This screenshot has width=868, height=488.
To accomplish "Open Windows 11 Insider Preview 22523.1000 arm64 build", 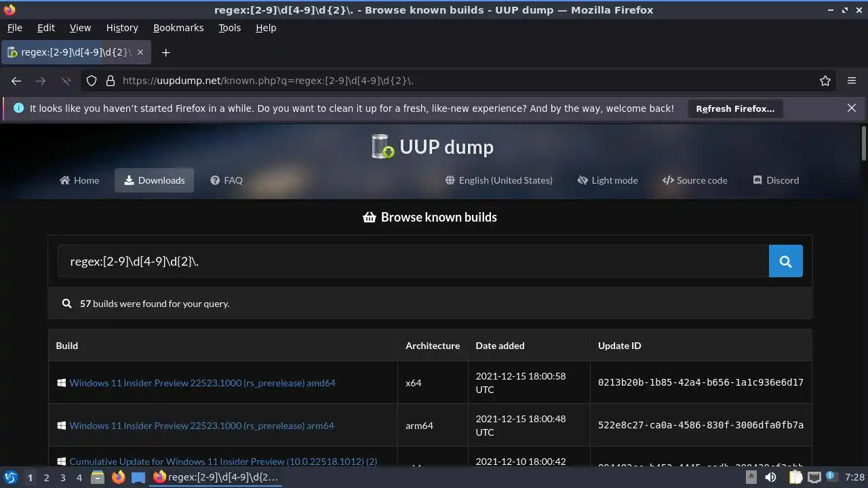I will [x=201, y=426].
